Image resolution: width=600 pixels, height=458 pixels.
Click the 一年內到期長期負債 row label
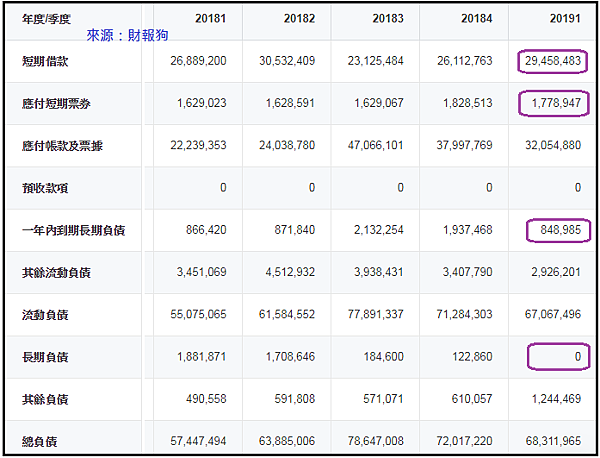point(73,230)
